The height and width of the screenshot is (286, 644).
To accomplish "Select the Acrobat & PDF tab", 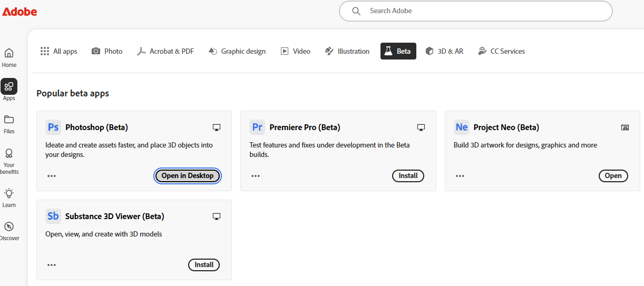I will (165, 51).
